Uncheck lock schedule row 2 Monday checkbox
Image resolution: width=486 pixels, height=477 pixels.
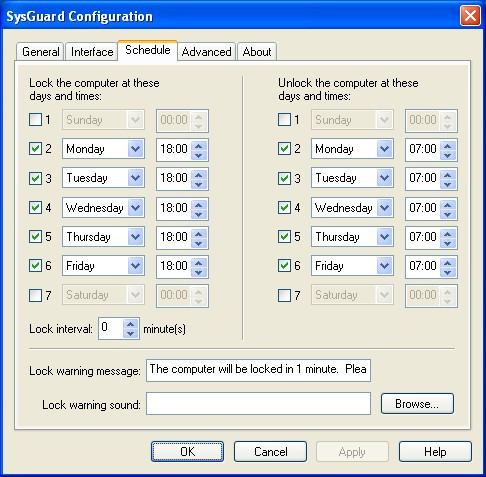[35, 149]
